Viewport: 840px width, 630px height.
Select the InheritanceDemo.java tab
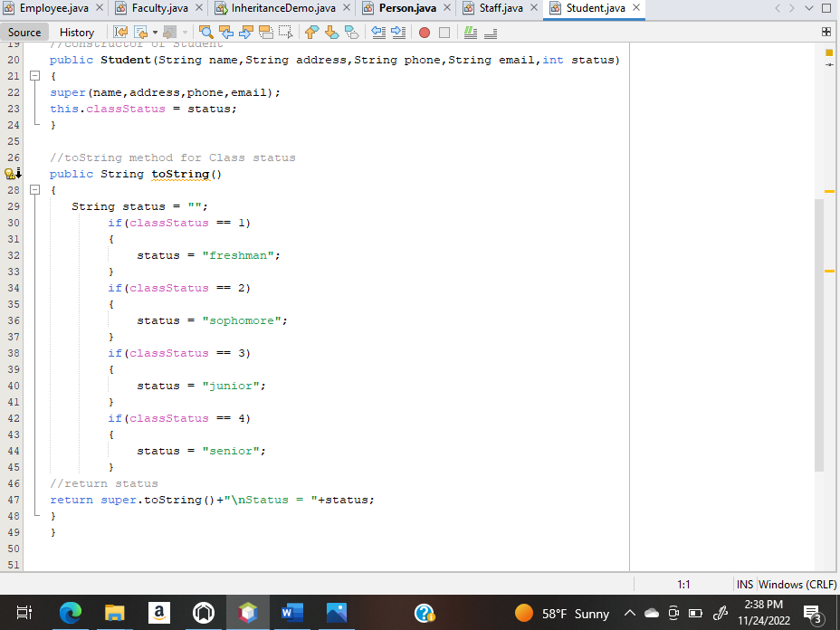(283, 8)
